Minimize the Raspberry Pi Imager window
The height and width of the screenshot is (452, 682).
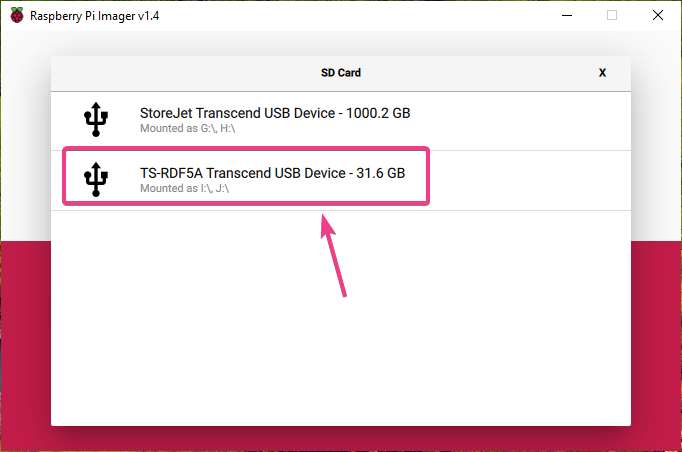567,15
